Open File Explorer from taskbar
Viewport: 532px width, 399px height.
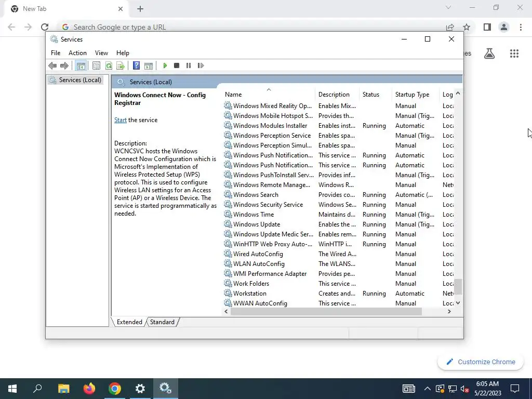(x=63, y=389)
